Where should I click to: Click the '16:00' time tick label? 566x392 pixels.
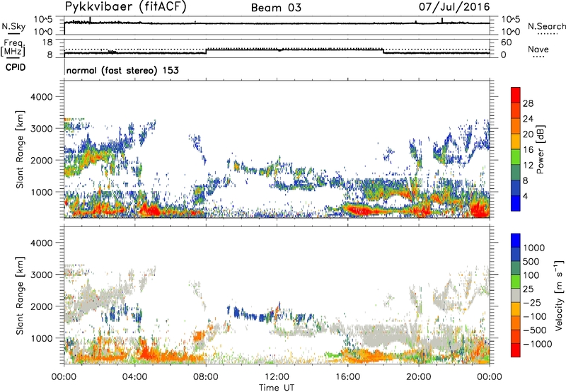347,377
